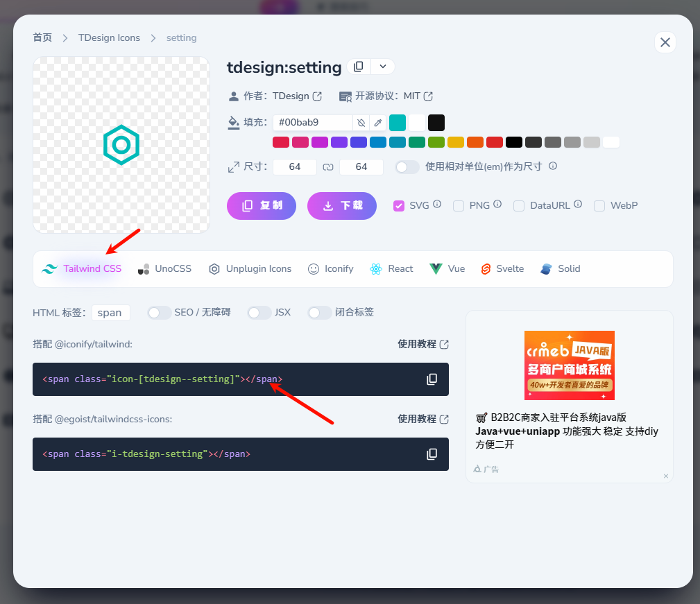Activate the eyedropper color picker
The height and width of the screenshot is (604, 700).
[x=377, y=122]
